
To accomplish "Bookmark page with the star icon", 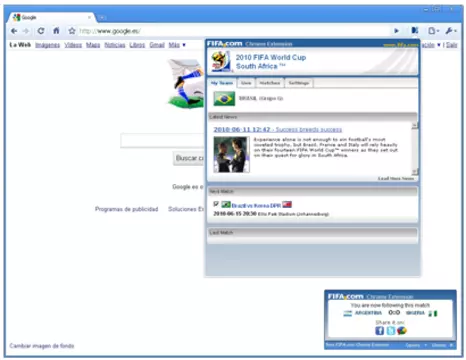I will (72, 31).
